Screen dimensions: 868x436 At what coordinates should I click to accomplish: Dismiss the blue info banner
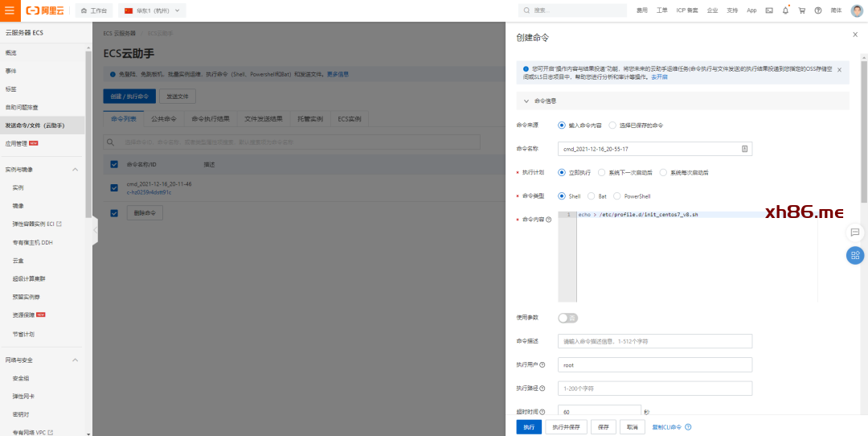839,70
